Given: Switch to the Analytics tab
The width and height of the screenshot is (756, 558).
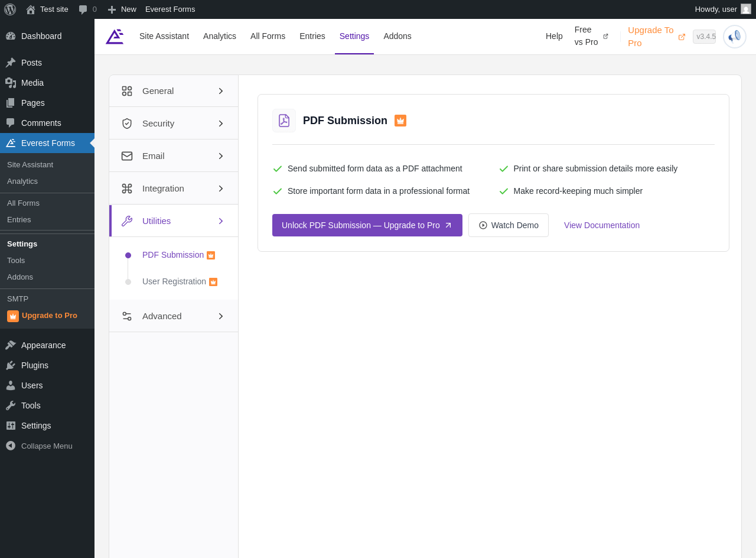Looking at the screenshot, I should [220, 36].
